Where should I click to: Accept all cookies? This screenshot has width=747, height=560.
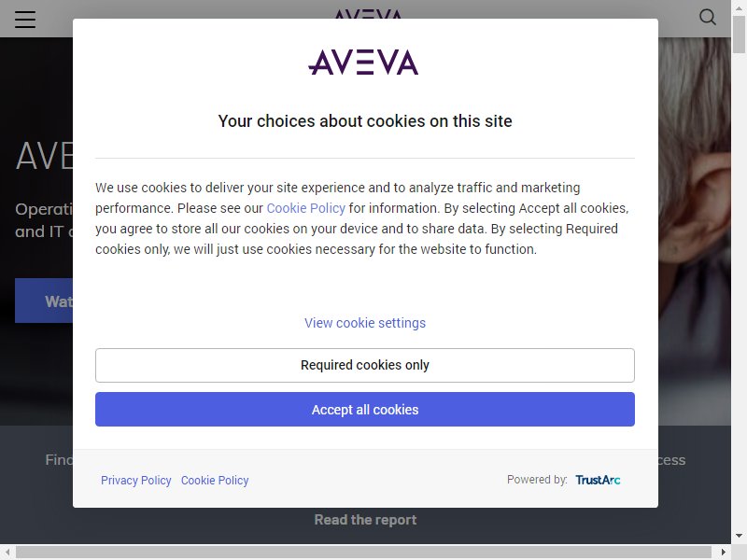coord(365,409)
